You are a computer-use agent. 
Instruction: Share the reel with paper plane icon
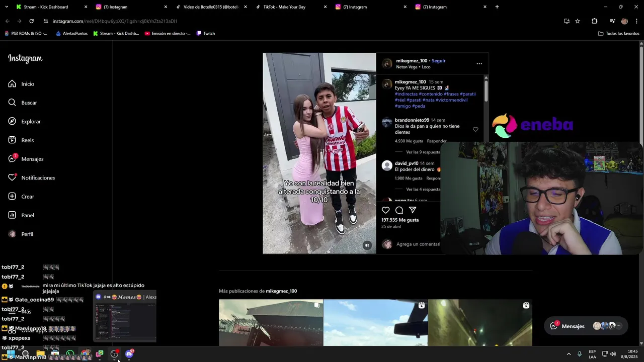413,210
